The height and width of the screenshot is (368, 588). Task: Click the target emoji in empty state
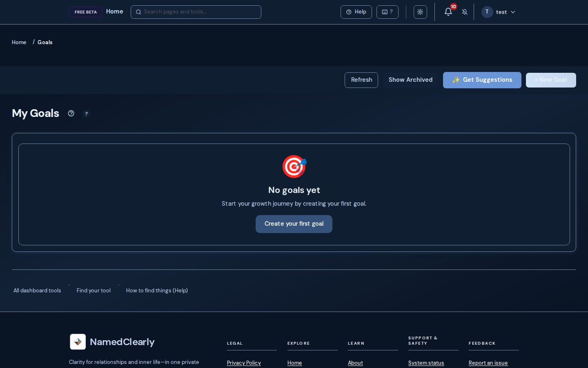pos(294,166)
